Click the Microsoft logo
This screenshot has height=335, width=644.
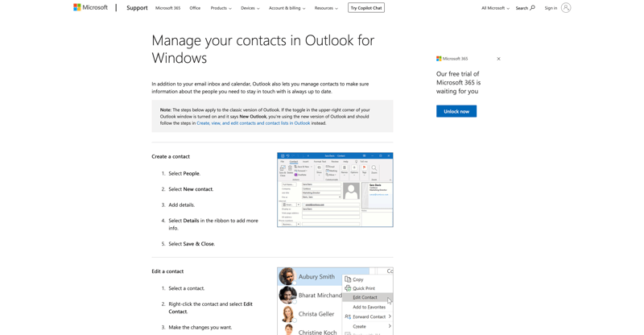[90, 7]
